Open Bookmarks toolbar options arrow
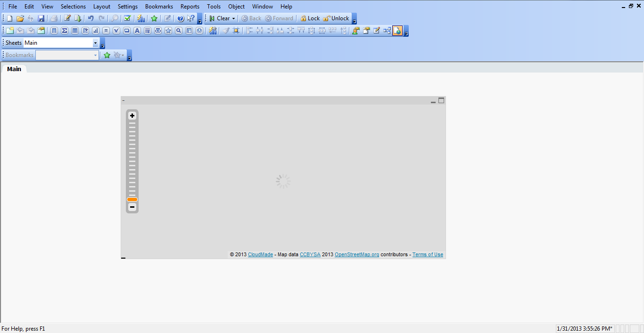Image resolution: width=644 pixels, height=333 pixels. 130,56
